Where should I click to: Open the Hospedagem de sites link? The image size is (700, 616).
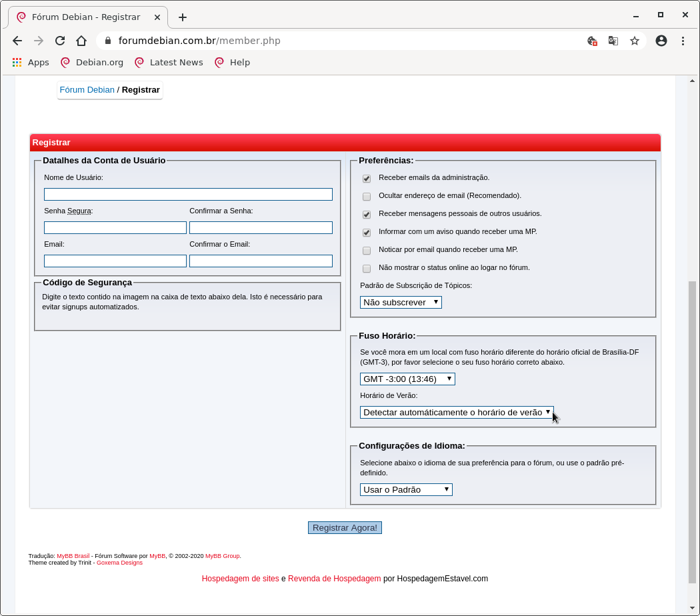click(240, 579)
